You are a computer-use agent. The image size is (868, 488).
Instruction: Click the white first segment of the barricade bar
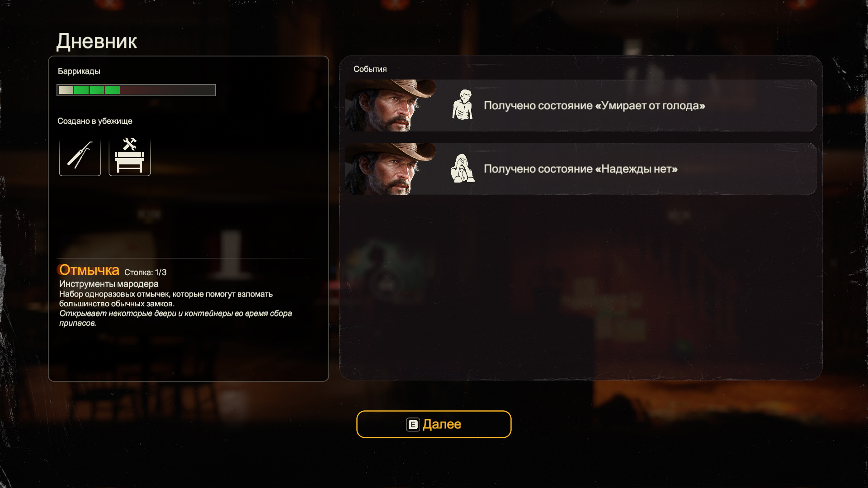[66, 90]
